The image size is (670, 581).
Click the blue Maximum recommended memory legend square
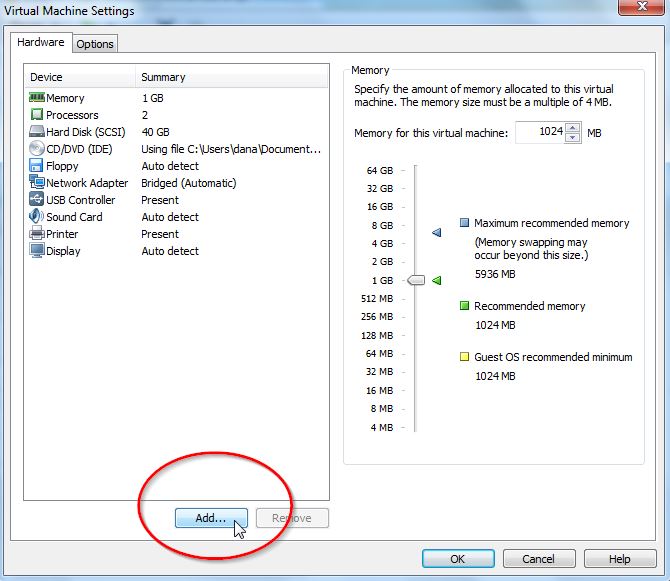pyautogui.click(x=464, y=223)
